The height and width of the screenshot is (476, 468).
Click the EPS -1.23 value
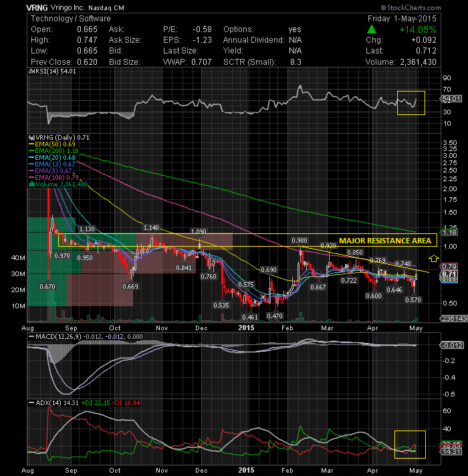click(x=202, y=40)
